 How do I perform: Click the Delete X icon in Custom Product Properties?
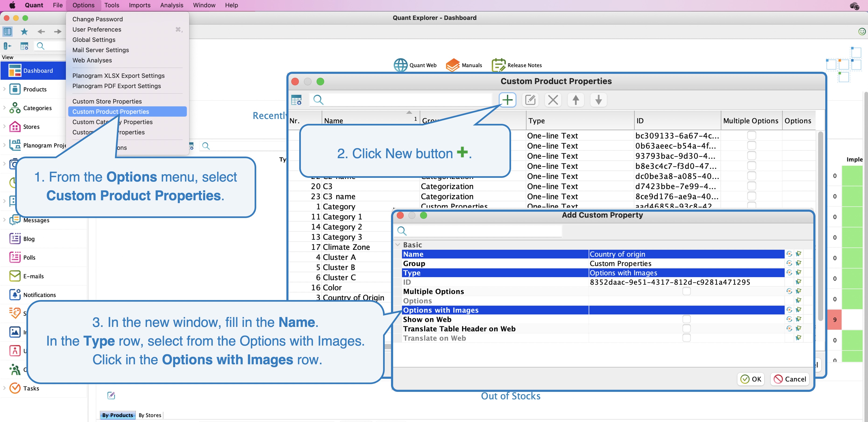[553, 100]
